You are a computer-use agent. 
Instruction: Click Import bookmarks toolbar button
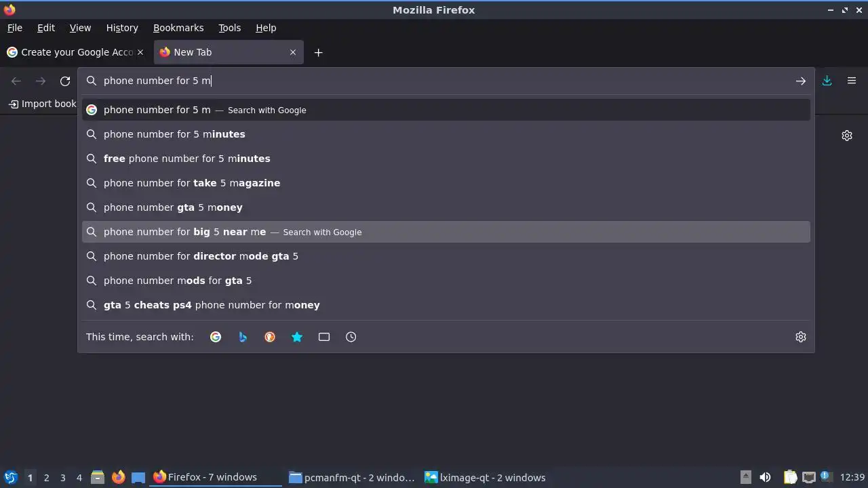pyautogui.click(x=42, y=104)
